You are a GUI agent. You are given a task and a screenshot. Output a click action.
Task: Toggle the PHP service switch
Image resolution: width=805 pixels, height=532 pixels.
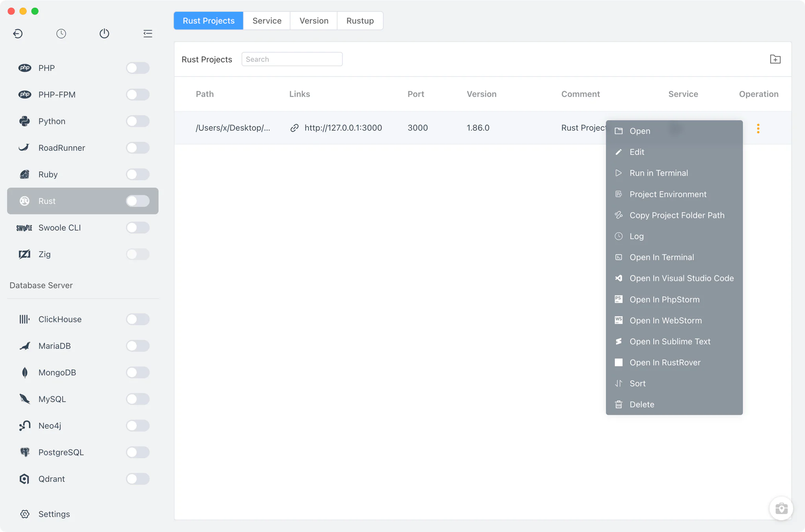click(138, 68)
